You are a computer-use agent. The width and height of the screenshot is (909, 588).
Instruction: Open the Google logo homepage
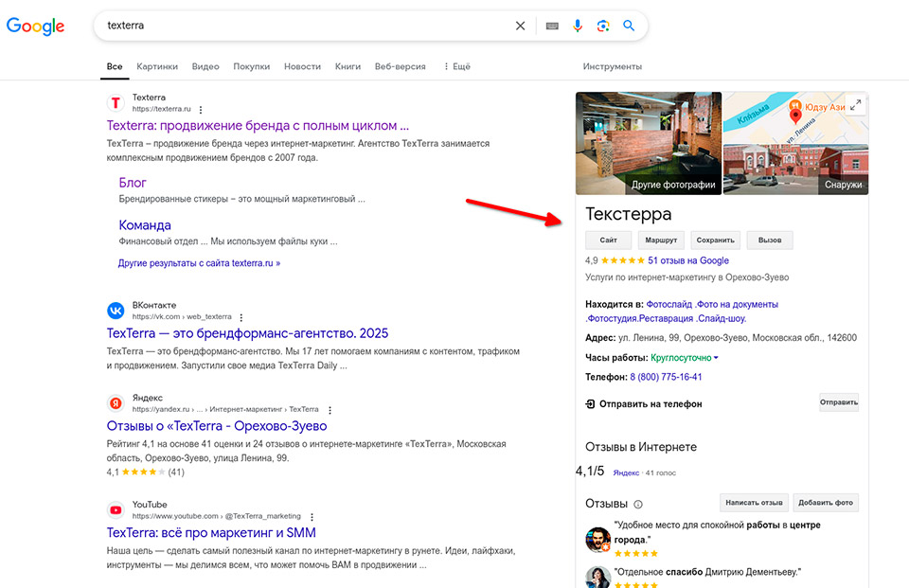point(35,27)
